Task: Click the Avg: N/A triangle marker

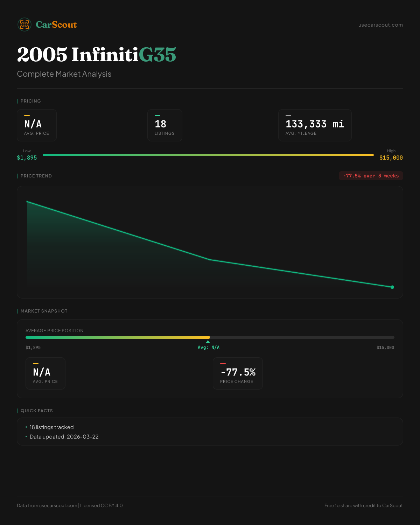Action: click(x=208, y=342)
